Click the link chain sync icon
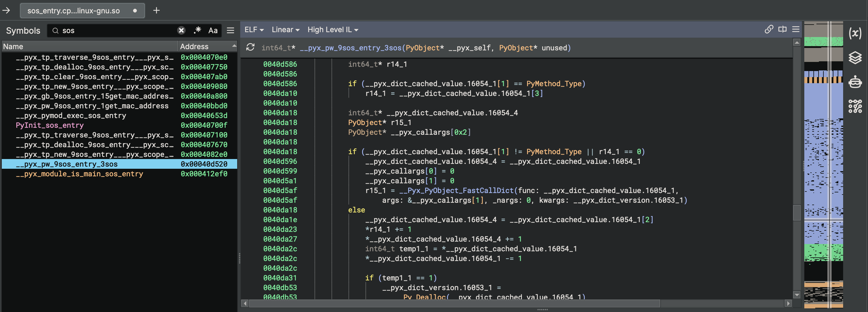 click(769, 29)
